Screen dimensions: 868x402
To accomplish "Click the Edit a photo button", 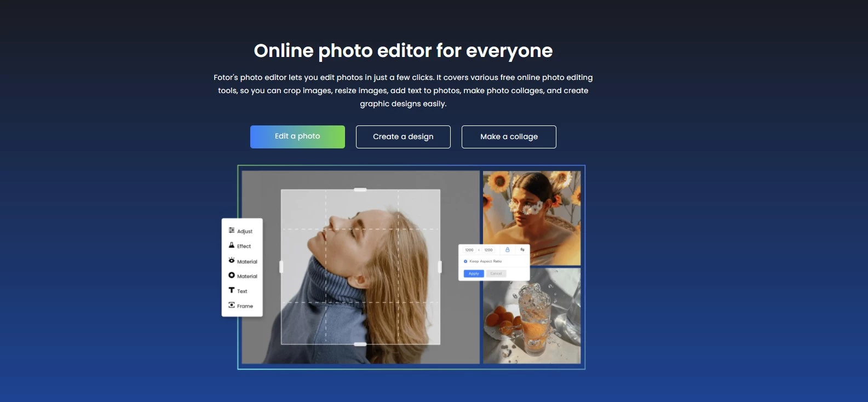I will tap(297, 136).
